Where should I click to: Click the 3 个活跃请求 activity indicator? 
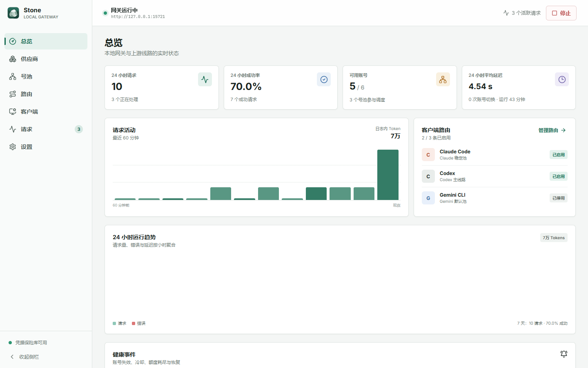522,13
